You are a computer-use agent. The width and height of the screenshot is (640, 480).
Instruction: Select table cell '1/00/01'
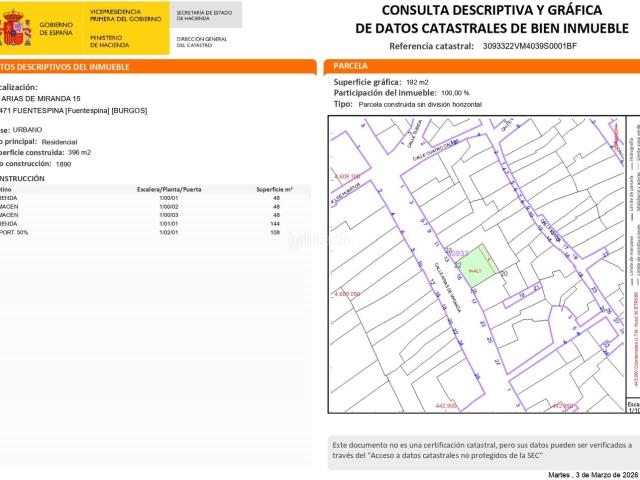pos(169,198)
